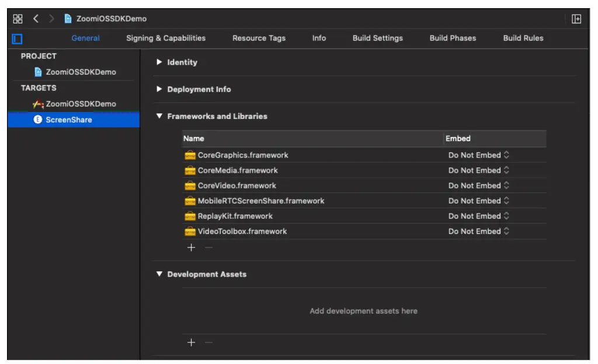Click the add editor split icon

pyautogui.click(x=576, y=19)
